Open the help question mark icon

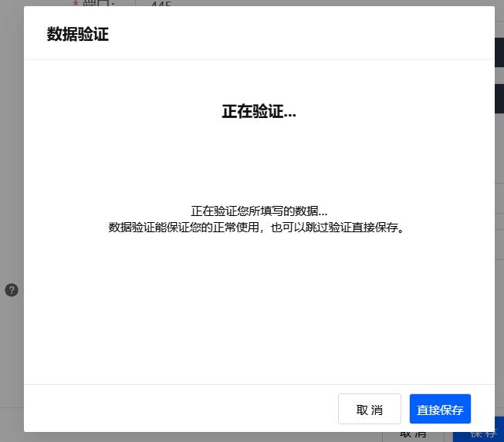coord(12,290)
